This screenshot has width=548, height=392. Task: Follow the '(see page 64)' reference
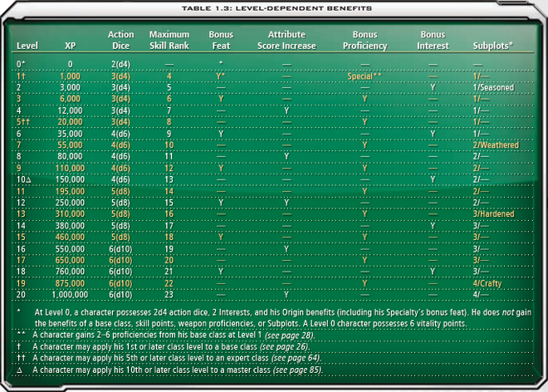pyautogui.click(x=296, y=358)
